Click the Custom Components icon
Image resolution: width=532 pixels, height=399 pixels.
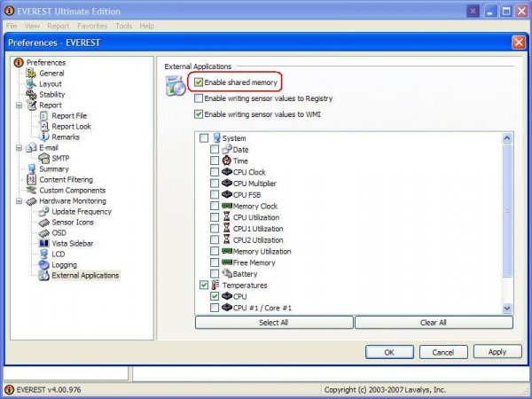click(x=31, y=190)
